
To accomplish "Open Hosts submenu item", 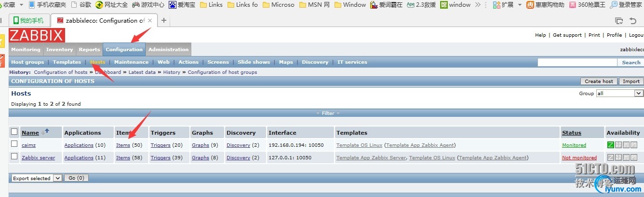I will 97,62.
